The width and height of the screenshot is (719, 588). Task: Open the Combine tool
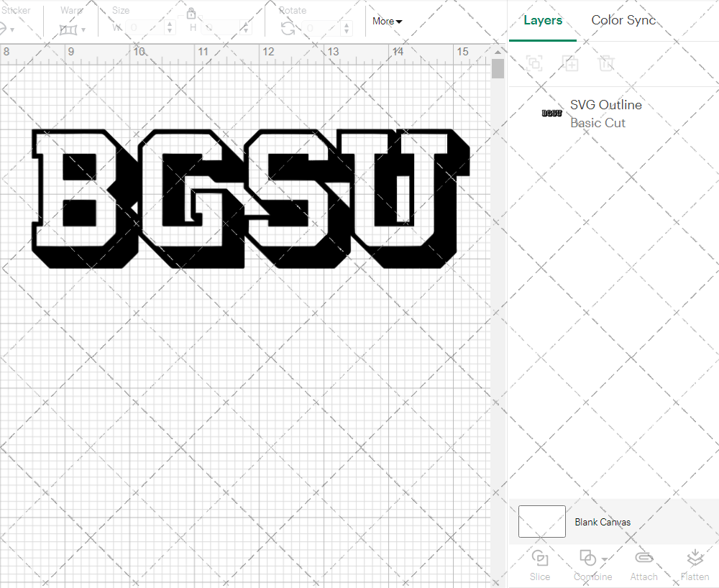[588, 564]
